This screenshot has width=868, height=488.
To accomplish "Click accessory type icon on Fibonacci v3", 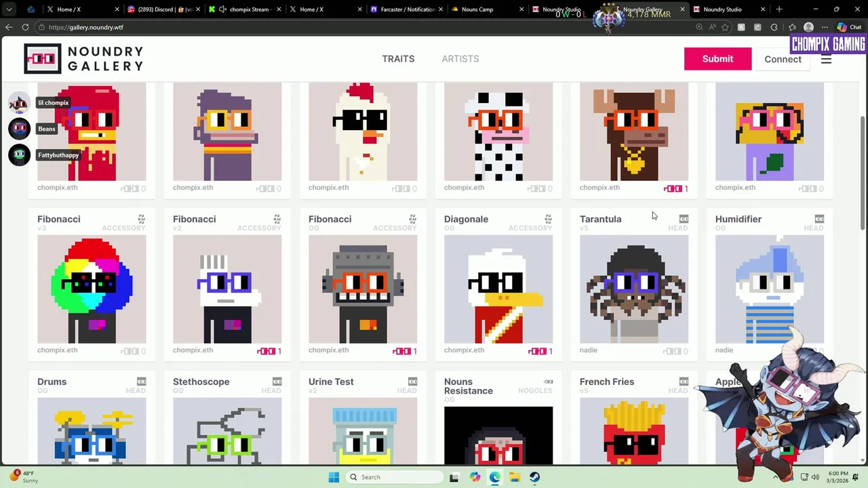I will [142, 219].
